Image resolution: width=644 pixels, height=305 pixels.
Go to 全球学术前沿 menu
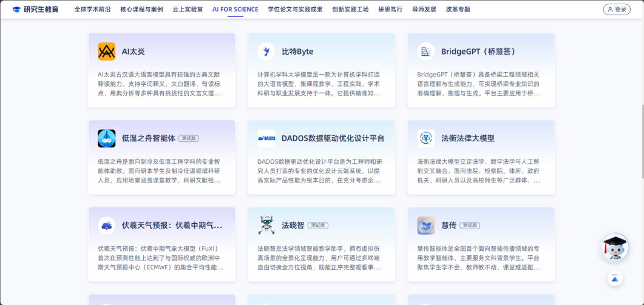tap(92, 10)
